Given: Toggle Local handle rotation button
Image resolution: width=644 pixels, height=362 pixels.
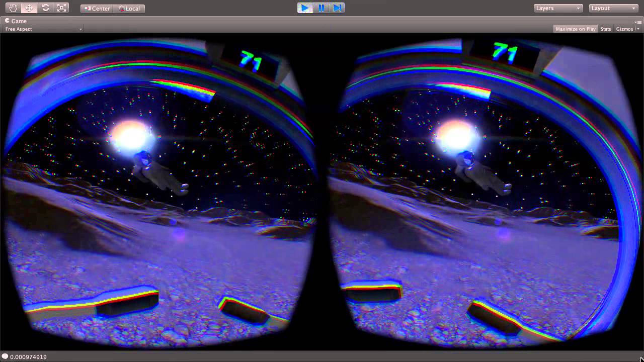Looking at the screenshot, I should tap(129, 9).
